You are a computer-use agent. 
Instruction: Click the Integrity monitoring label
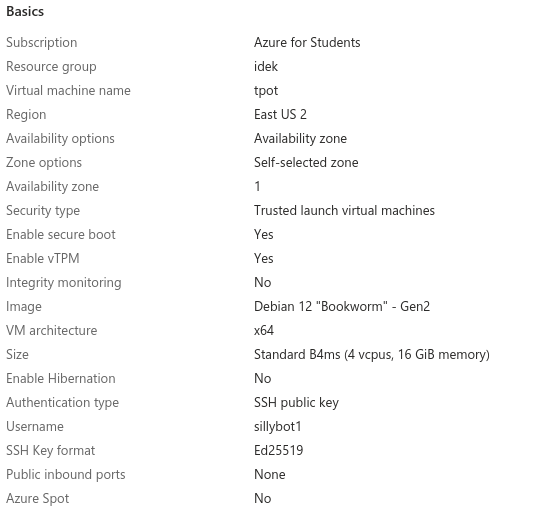64,283
